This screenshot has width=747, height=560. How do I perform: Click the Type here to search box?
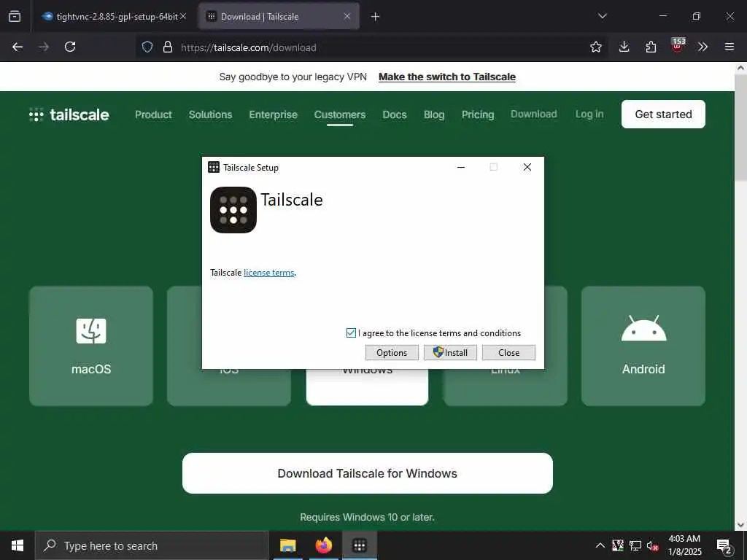(x=152, y=545)
